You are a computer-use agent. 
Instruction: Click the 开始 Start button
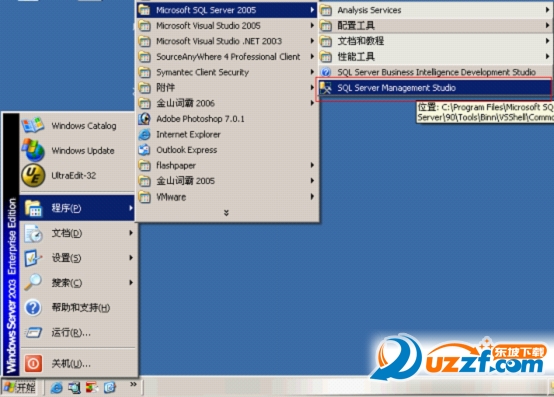pyautogui.click(x=20, y=387)
